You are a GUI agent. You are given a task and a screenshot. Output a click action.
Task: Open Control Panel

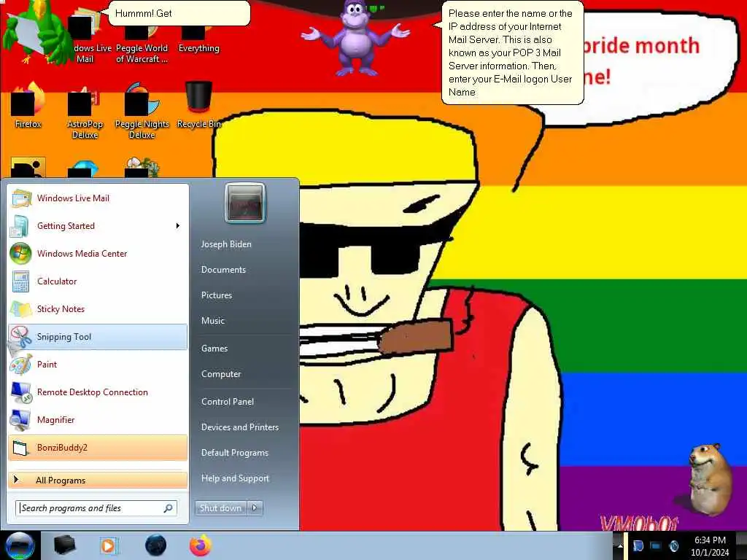228,402
